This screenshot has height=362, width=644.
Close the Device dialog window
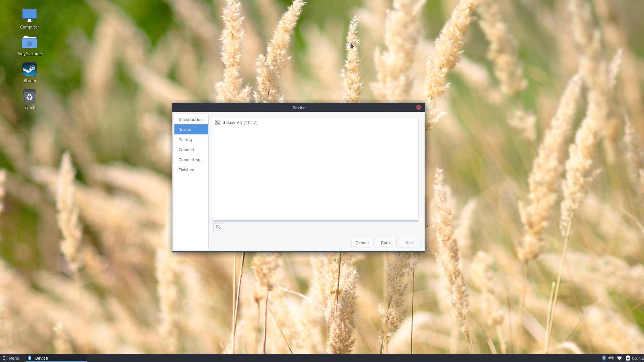[419, 107]
